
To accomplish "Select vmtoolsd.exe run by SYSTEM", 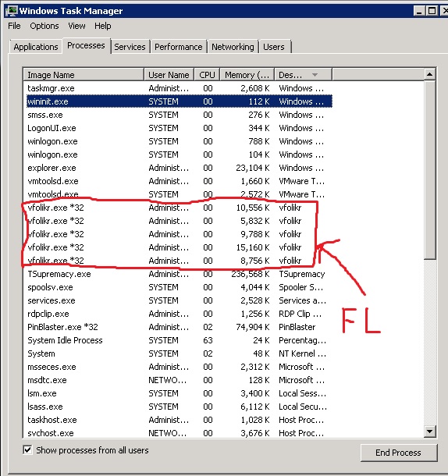I will (x=178, y=194).
